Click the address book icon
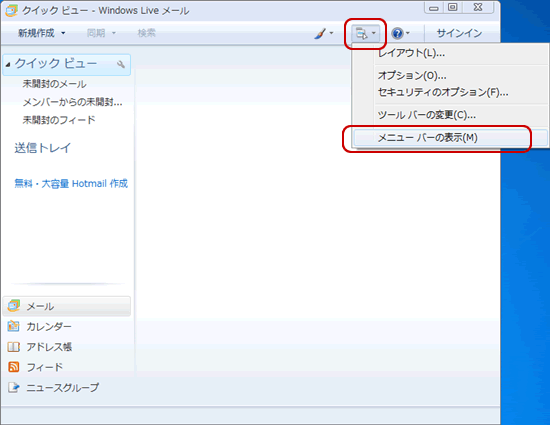This screenshot has width=550, height=425. pyautogui.click(x=13, y=347)
